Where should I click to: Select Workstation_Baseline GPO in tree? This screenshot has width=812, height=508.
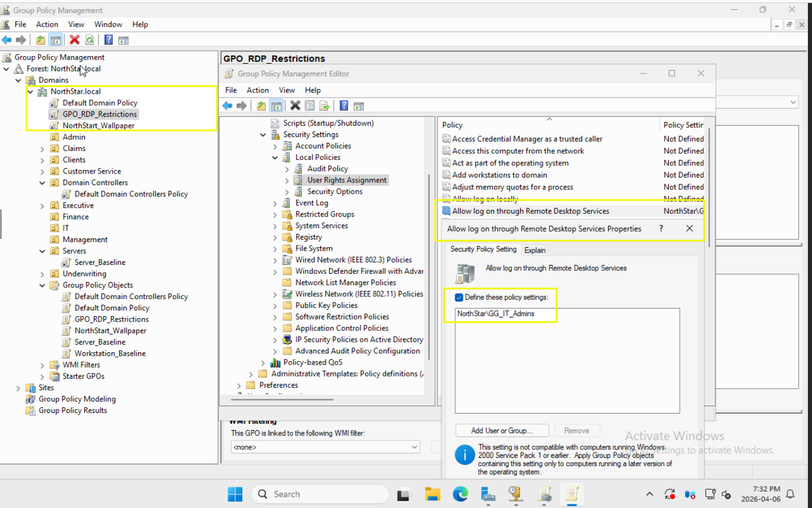pyautogui.click(x=110, y=353)
